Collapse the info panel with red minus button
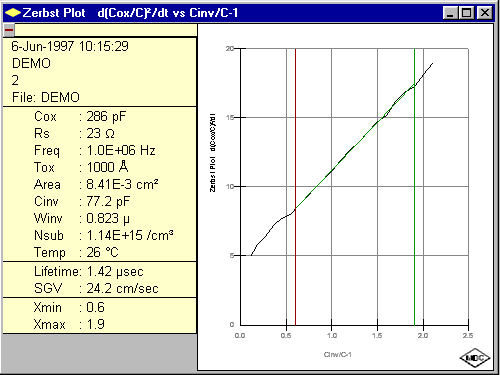 [x=9, y=30]
